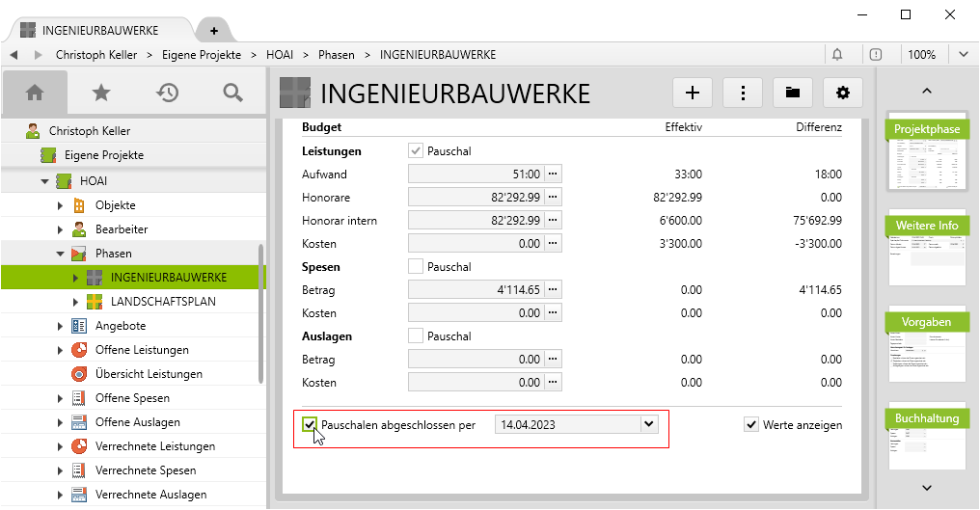Open new tab with plus button
Screen dimensions: 980x510
(x=213, y=30)
